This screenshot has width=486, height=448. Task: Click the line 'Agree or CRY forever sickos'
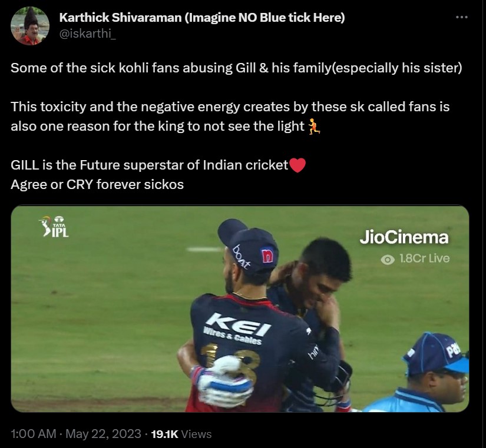click(x=97, y=185)
